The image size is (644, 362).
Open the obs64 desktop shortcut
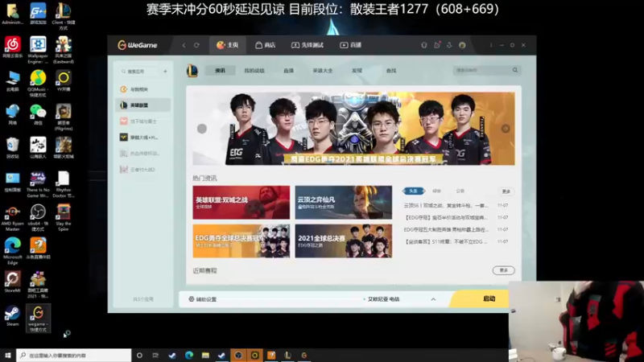[x=38, y=217]
